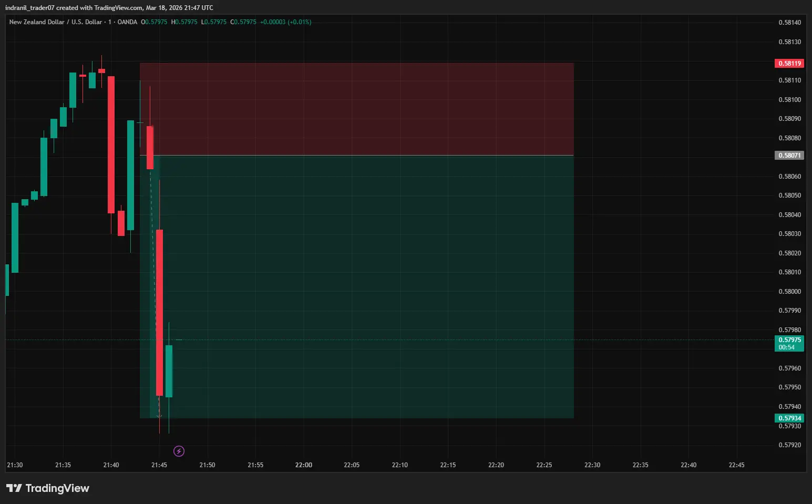The width and height of the screenshot is (812, 504).
Task: Click the 21:45 time axis label
Action: pos(159,465)
